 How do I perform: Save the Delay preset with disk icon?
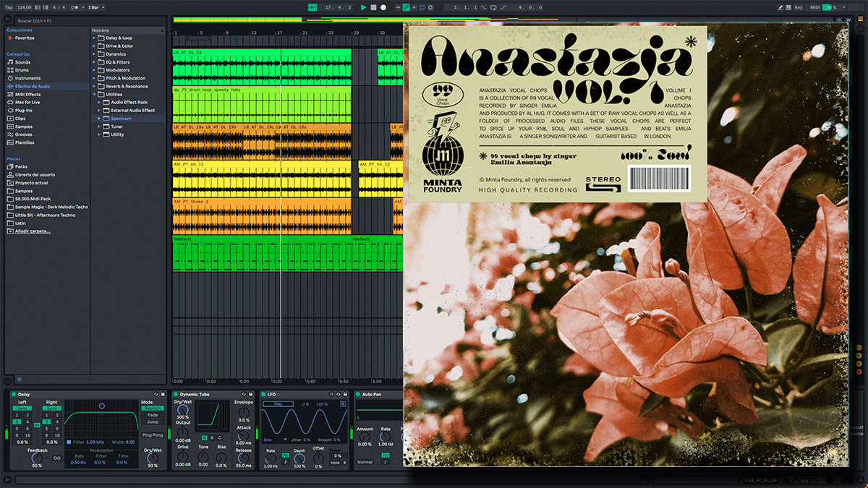click(x=162, y=394)
